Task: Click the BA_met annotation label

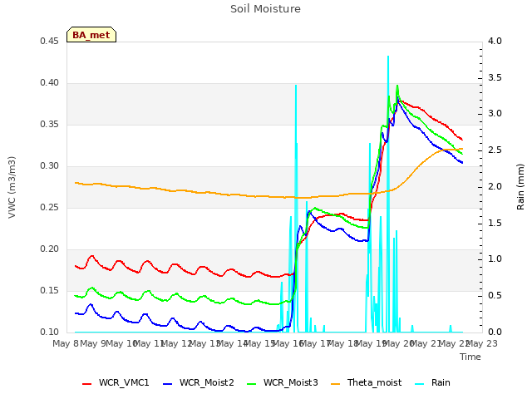Action: [91, 35]
